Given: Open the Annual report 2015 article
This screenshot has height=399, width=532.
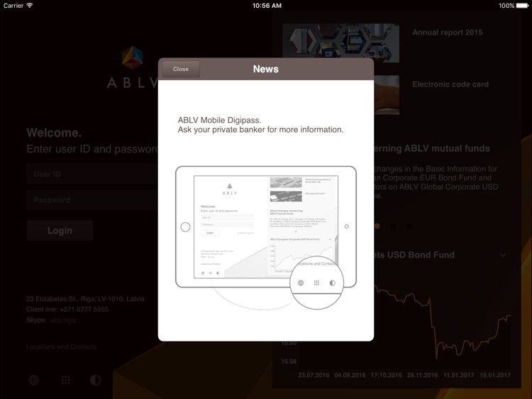Looking at the screenshot, I should click(x=447, y=33).
